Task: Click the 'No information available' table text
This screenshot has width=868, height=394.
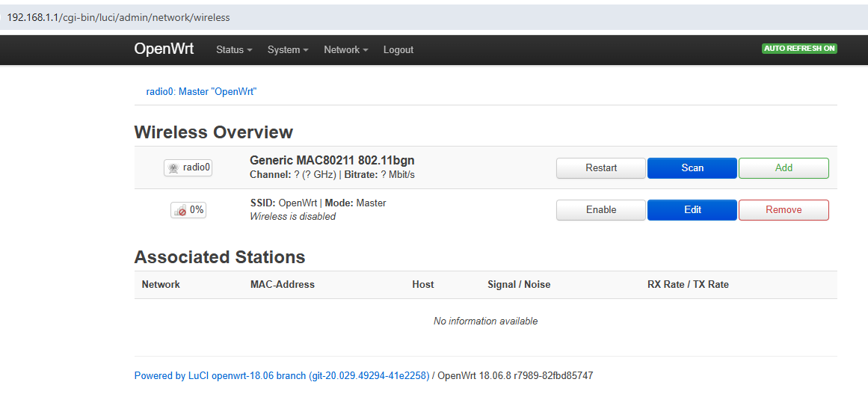Action: 485,321
